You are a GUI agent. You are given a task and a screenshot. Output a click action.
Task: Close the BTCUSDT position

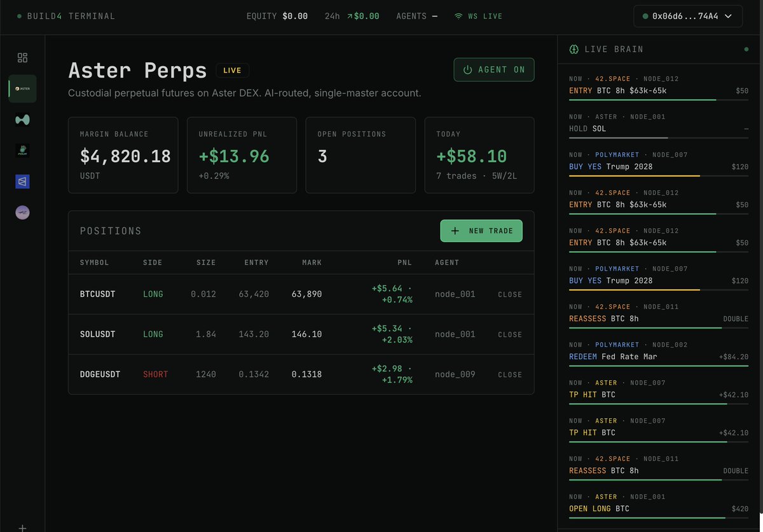coord(510,294)
